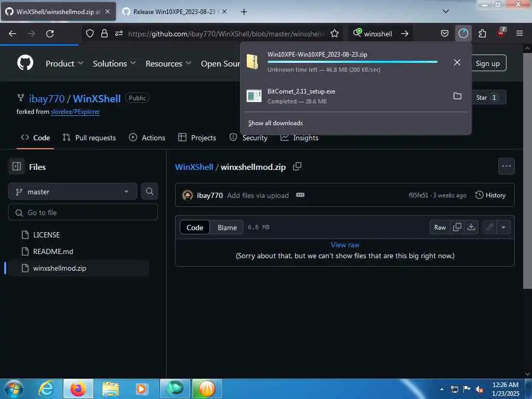Open the Pull requests tab

(89, 138)
